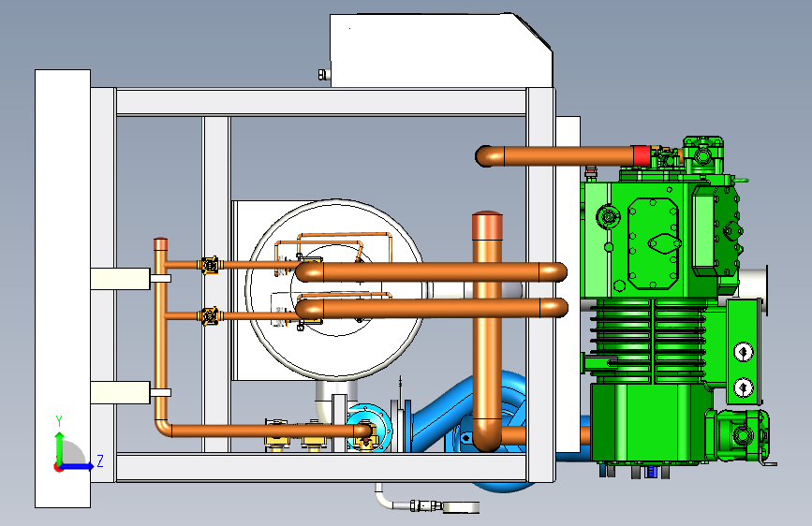
Task: Select the upper thick horizontal copper tube
Action: (431, 271)
